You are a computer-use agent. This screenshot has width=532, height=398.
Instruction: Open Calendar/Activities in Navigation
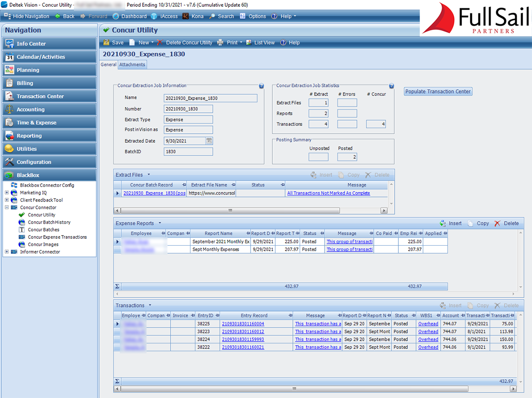(50, 57)
